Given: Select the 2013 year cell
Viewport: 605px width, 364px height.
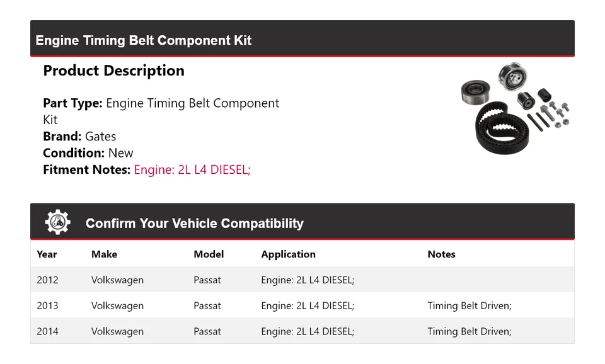Looking at the screenshot, I should [47, 306].
